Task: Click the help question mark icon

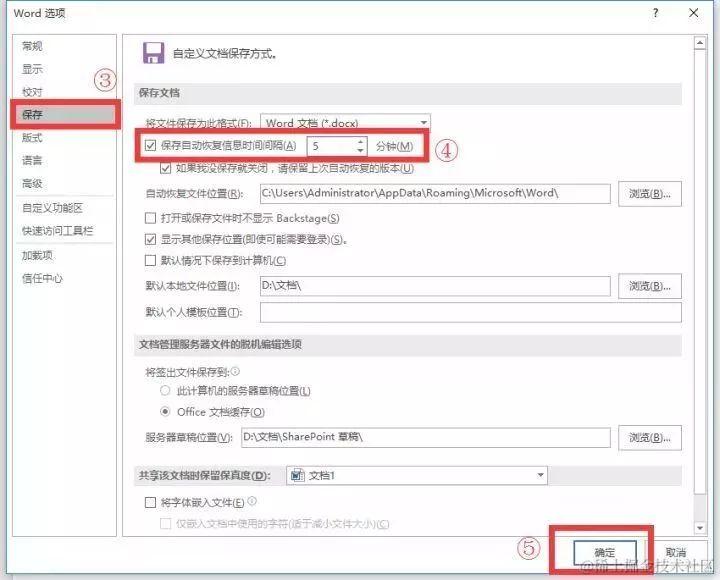Action: click(x=655, y=13)
